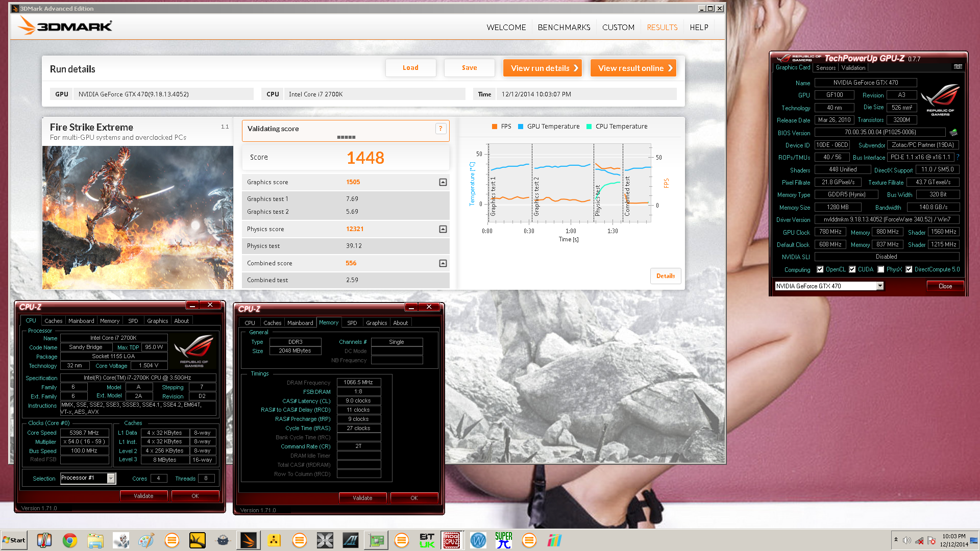
Task: Click Close button in GPU-Z
Action: point(945,286)
